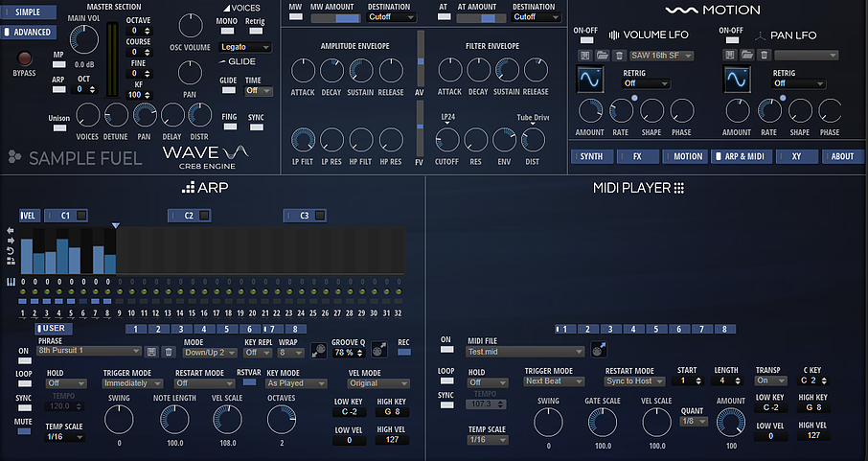Open the 8th Pursuit 1 phrase dropdown
The width and height of the screenshot is (868, 461).
[88, 352]
